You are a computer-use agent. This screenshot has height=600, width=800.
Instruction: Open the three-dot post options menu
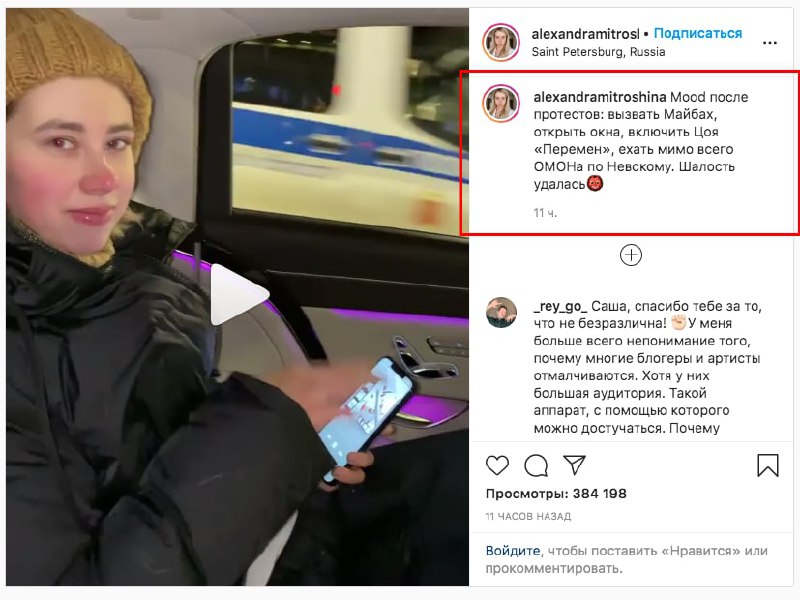(769, 43)
